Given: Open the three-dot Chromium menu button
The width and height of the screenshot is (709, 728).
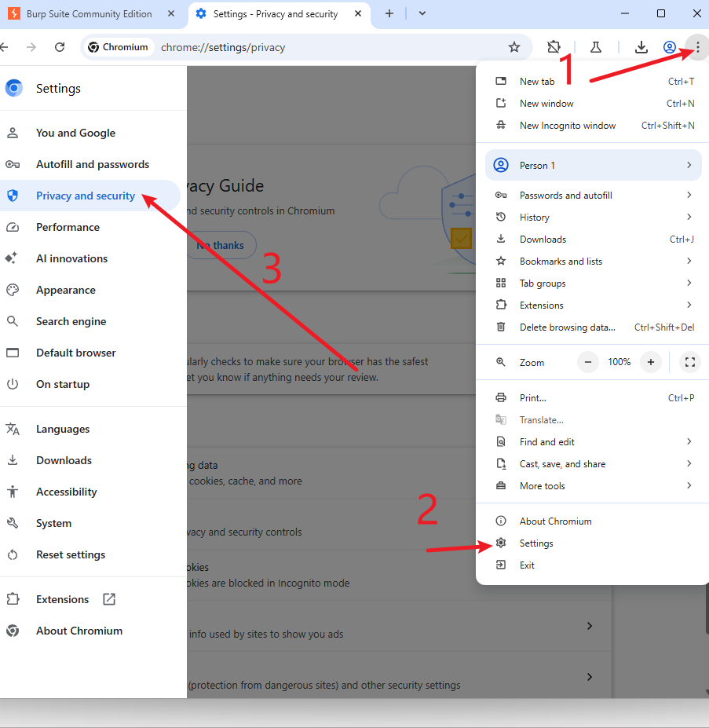Looking at the screenshot, I should coord(697,47).
